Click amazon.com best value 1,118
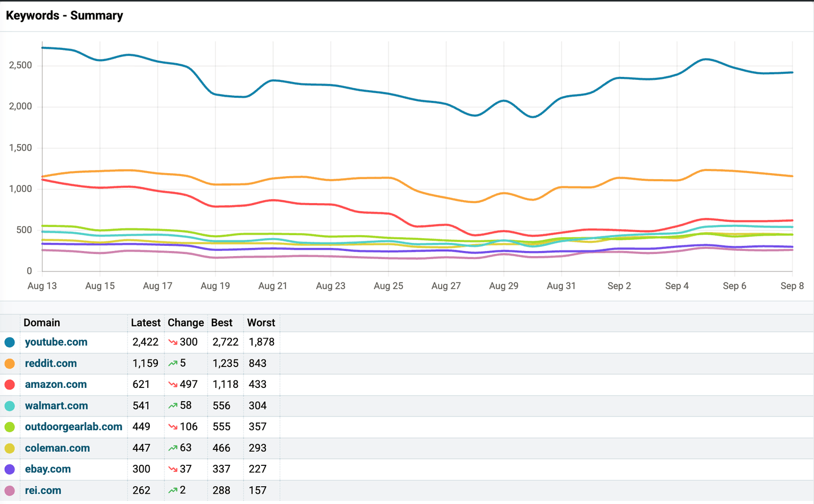Screen dimensions: 814x504 (226, 384)
